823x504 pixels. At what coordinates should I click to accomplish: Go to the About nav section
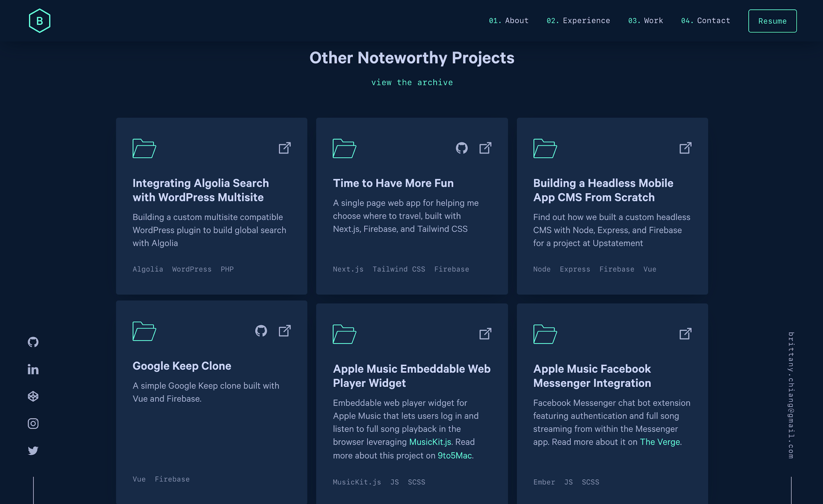point(509,21)
